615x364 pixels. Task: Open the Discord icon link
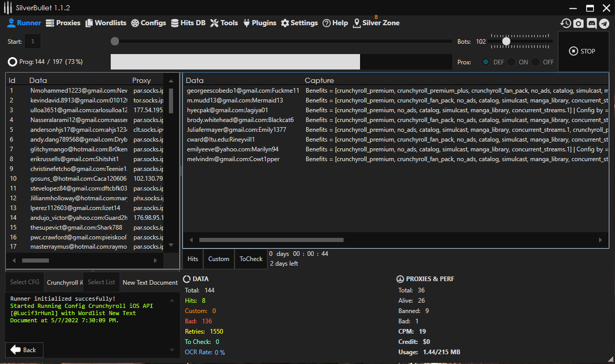(591, 24)
